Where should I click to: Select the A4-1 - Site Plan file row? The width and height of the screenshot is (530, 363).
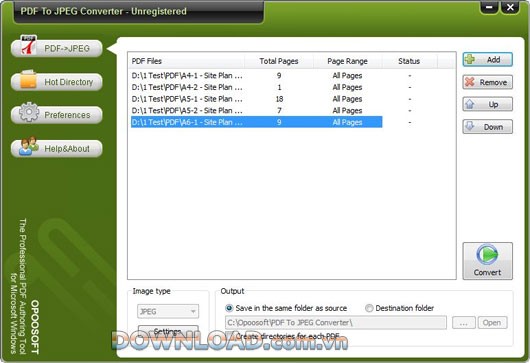pos(257,75)
